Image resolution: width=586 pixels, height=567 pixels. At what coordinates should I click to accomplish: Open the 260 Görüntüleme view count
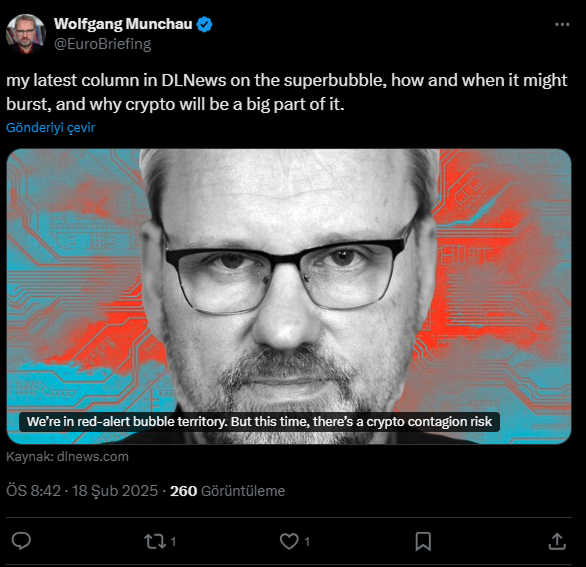(227, 491)
